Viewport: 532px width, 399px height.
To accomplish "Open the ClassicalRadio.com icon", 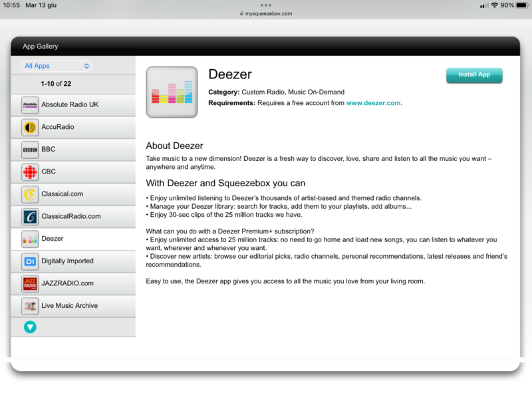I will 30,217.
